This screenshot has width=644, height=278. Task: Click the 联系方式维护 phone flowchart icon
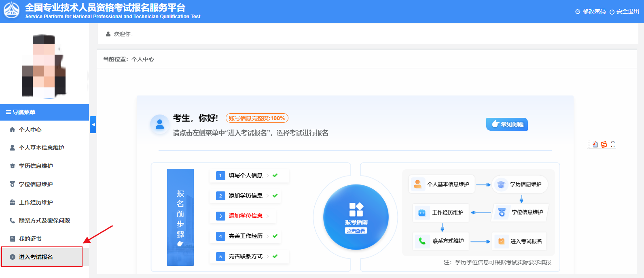pos(422,241)
